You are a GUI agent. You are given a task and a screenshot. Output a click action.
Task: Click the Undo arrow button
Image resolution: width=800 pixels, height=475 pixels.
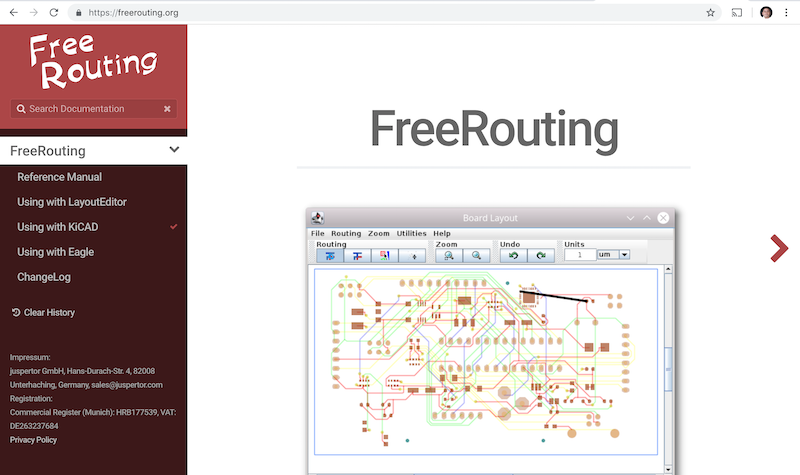click(513, 256)
